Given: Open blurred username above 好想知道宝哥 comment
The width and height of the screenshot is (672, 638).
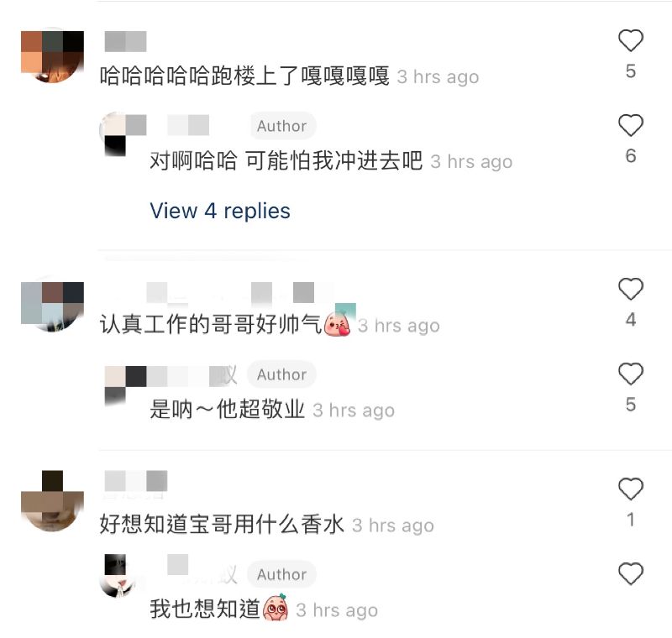Looking at the screenshot, I should pos(136,481).
